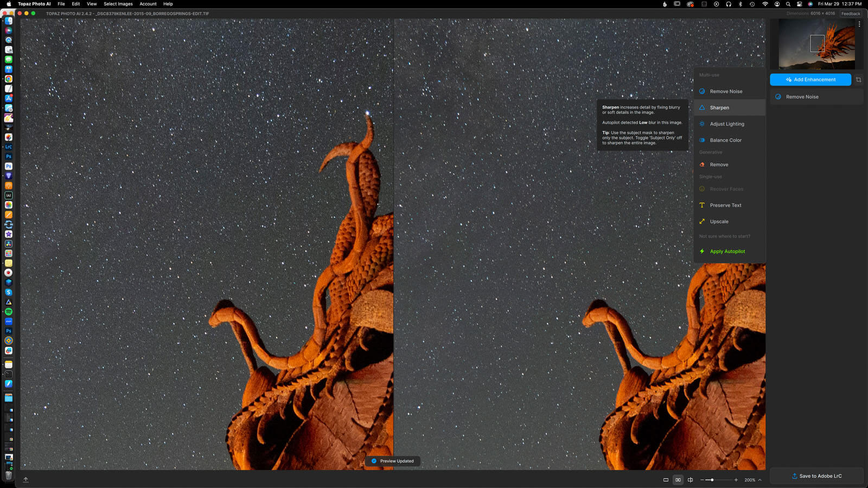The width and height of the screenshot is (868, 488).
Task: Enable split slider comparison view
Action: click(690, 480)
